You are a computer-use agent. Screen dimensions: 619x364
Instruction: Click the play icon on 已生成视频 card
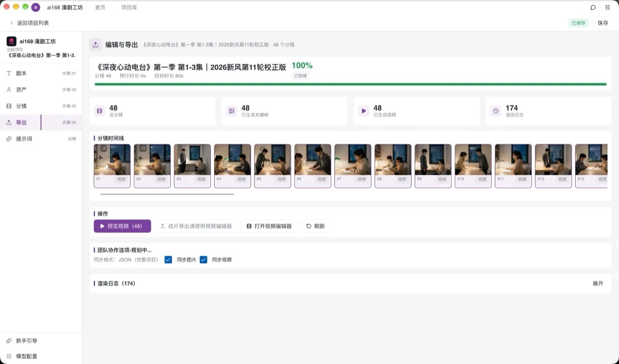point(364,111)
